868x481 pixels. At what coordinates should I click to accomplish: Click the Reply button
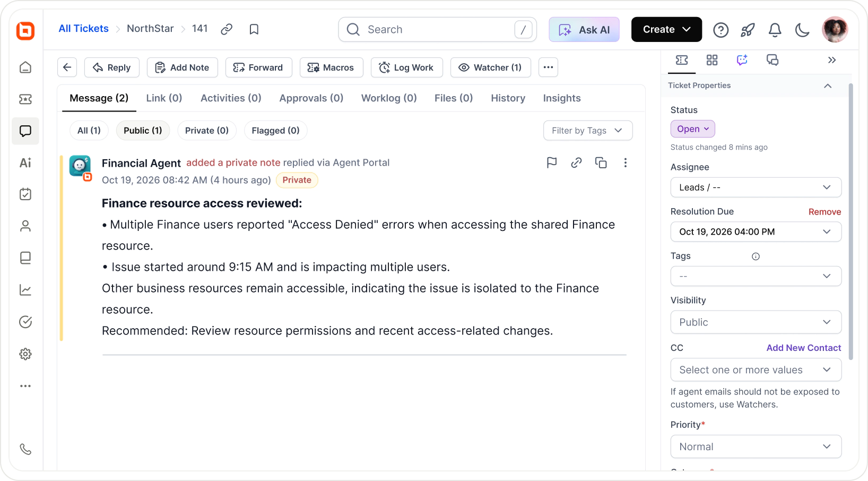pos(112,67)
